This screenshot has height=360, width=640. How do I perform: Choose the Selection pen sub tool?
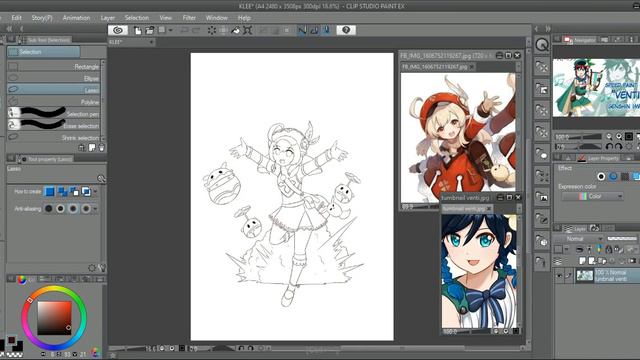[x=53, y=113]
